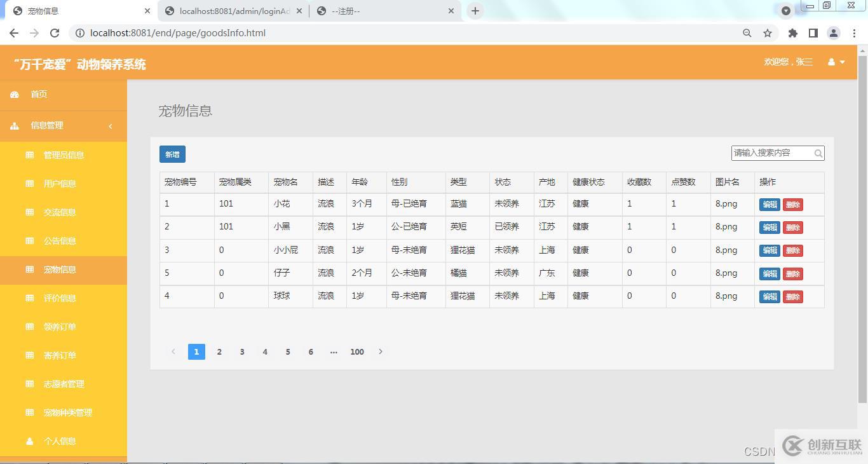868x464 pixels.
Task: Close the 宠物信息 browser tab
Action: pyautogui.click(x=147, y=11)
